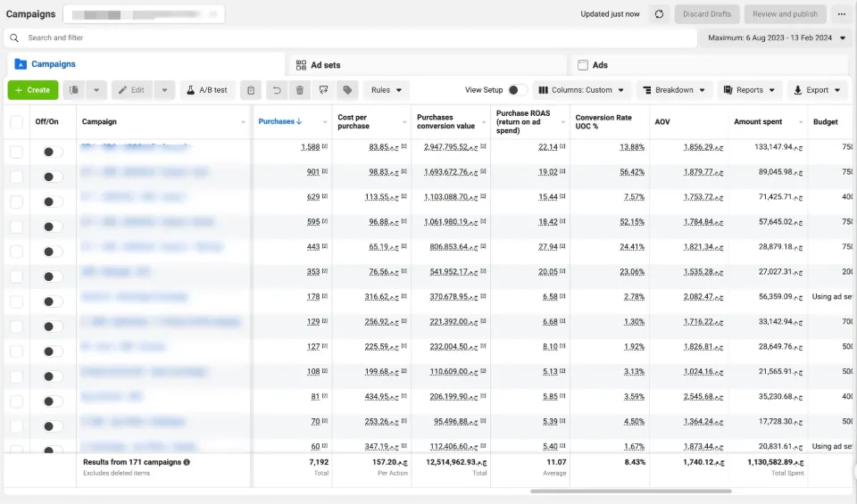
Task: Click the tag label icon
Action: 347,90
